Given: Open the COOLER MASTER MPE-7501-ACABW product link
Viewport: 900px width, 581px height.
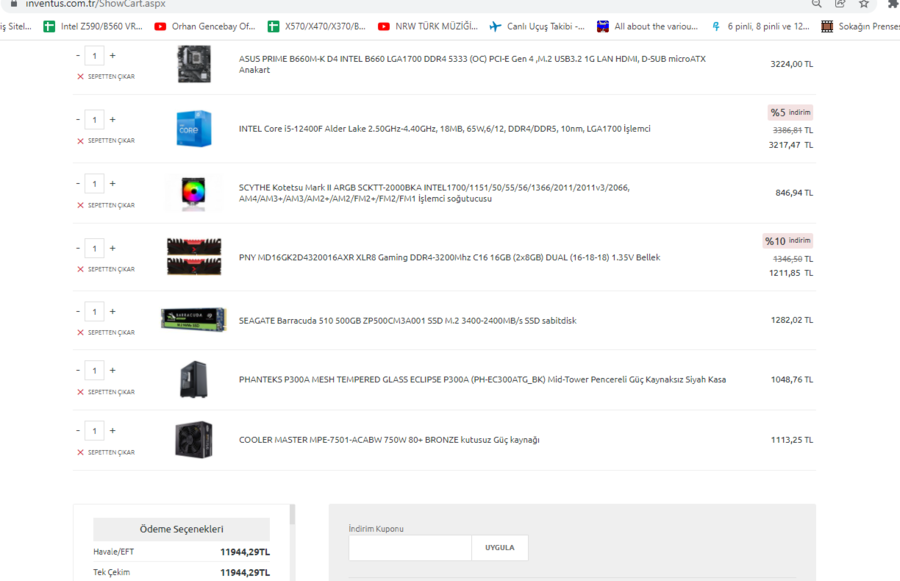Looking at the screenshot, I should [x=389, y=440].
